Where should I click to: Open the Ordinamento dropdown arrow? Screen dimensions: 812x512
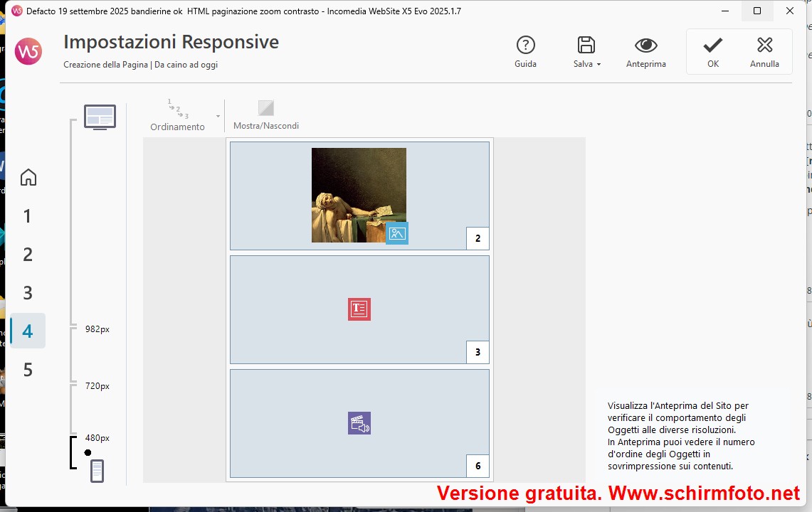click(x=218, y=116)
